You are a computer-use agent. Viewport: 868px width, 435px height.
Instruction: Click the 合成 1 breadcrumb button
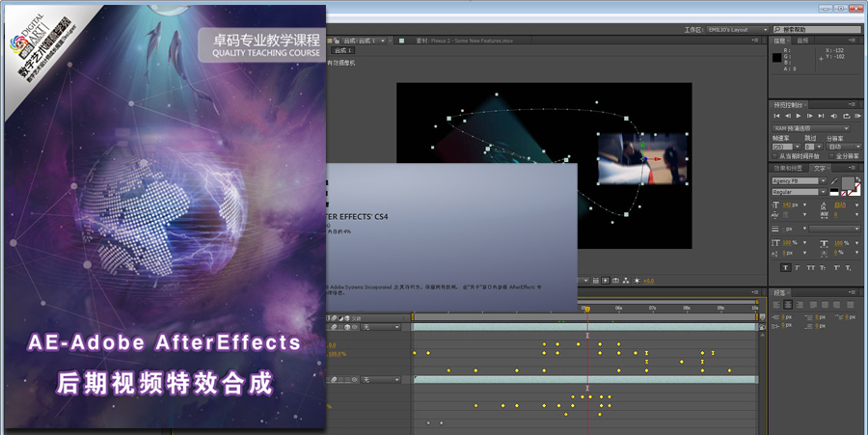point(343,50)
